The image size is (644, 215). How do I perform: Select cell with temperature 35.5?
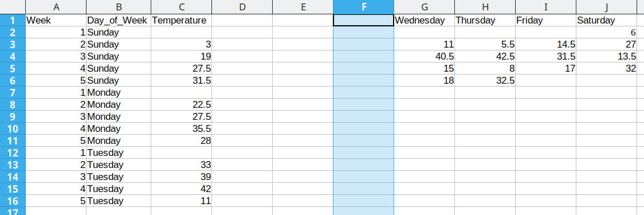[x=181, y=128]
